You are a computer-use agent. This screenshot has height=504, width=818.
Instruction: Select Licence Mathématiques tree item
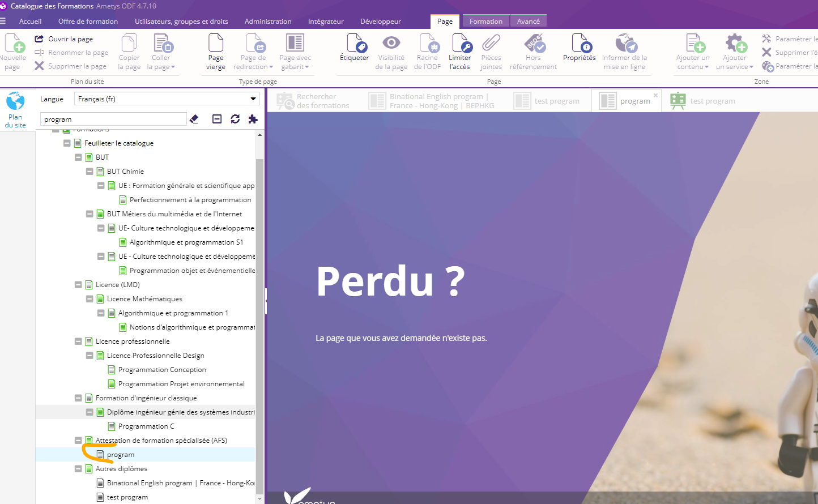click(144, 299)
